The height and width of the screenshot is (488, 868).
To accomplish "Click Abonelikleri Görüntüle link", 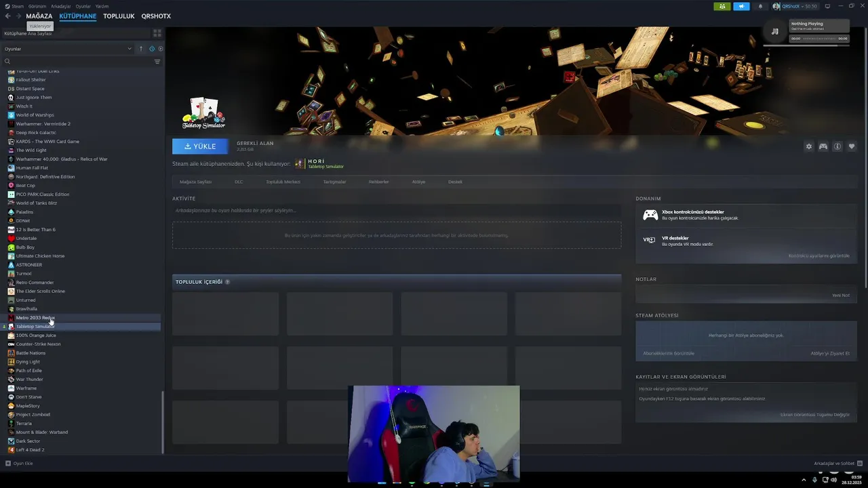I will pos(669,353).
